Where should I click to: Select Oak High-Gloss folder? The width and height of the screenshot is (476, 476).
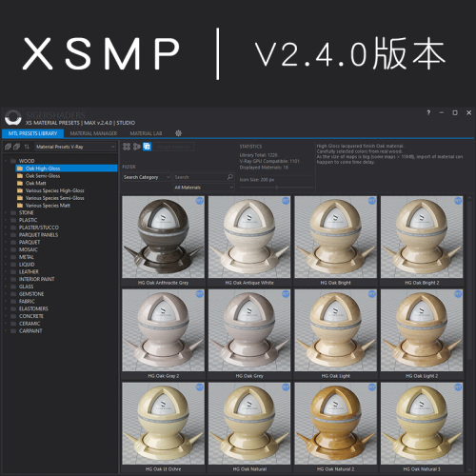coord(67,169)
